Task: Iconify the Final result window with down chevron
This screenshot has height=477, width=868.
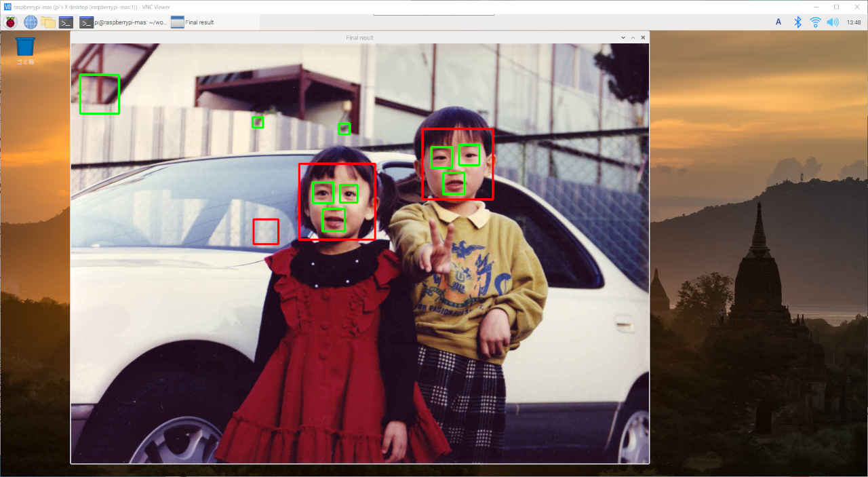Action: pos(623,38)
